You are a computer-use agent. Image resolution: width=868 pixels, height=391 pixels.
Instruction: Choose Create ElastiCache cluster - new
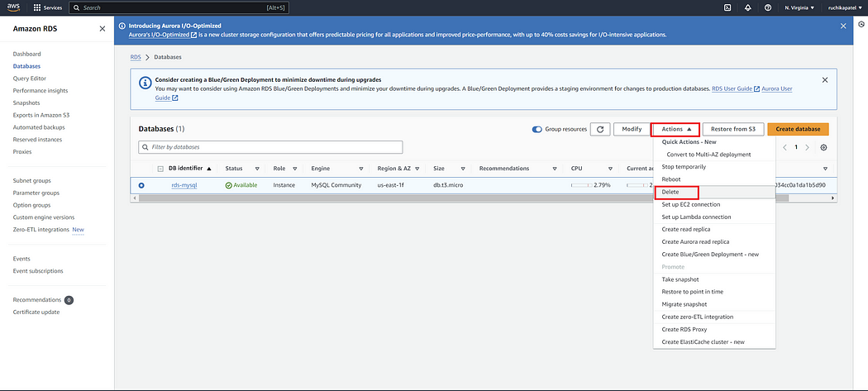(x=714, y=341)
